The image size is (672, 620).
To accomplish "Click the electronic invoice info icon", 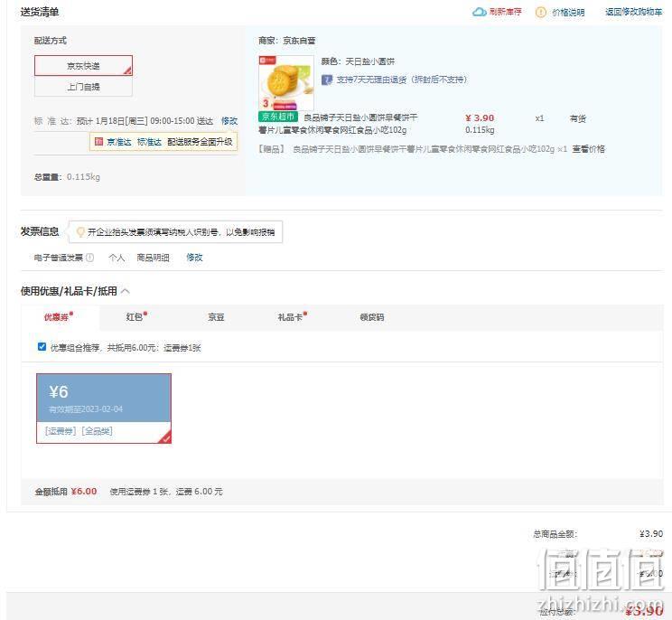I will 89,258.
